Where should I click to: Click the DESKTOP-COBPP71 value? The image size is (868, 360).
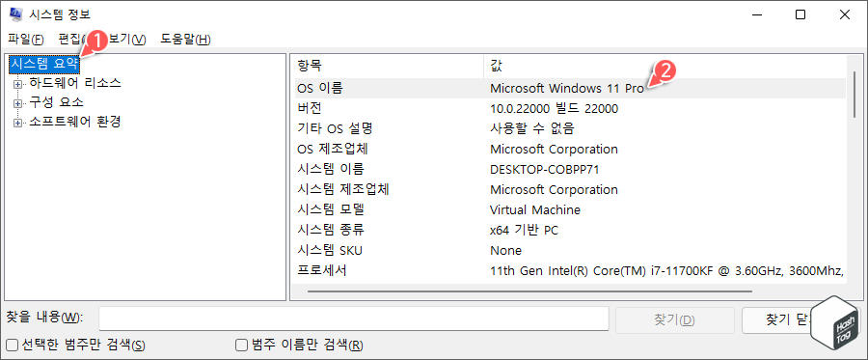545,170
